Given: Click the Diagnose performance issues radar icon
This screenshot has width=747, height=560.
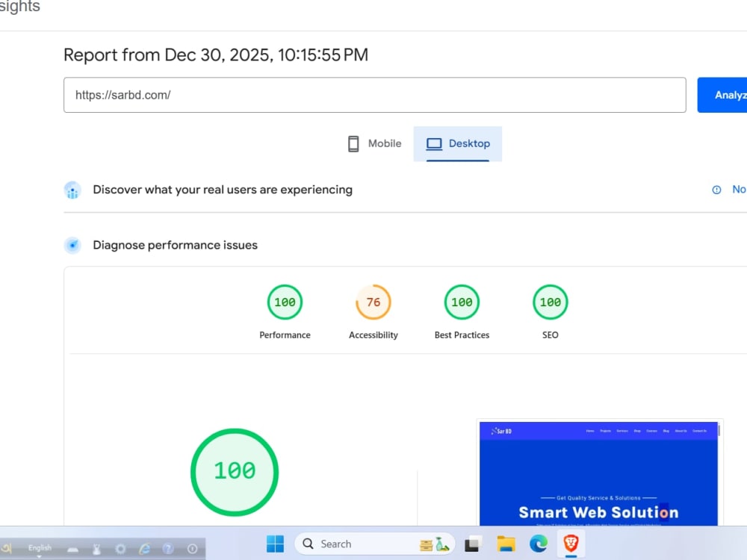Looking at the screenshot, I should (x=72, y=245).
